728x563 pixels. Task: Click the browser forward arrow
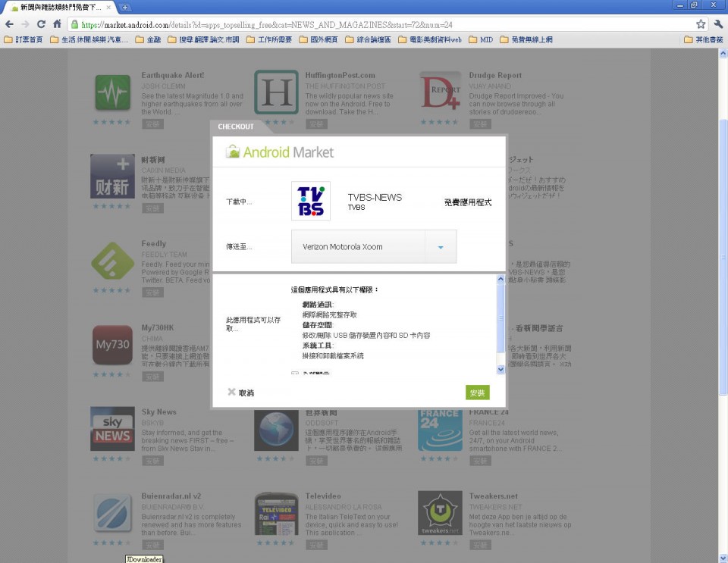25,24
